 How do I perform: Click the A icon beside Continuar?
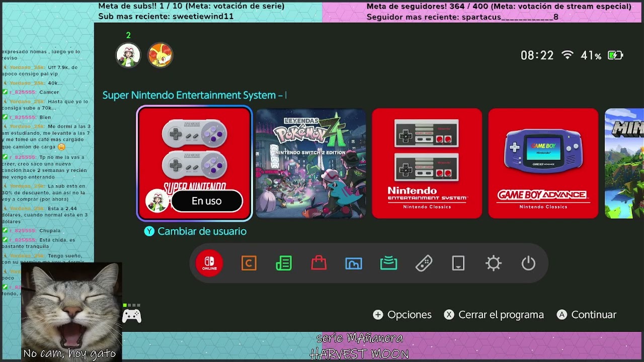(x=562, y=315)
